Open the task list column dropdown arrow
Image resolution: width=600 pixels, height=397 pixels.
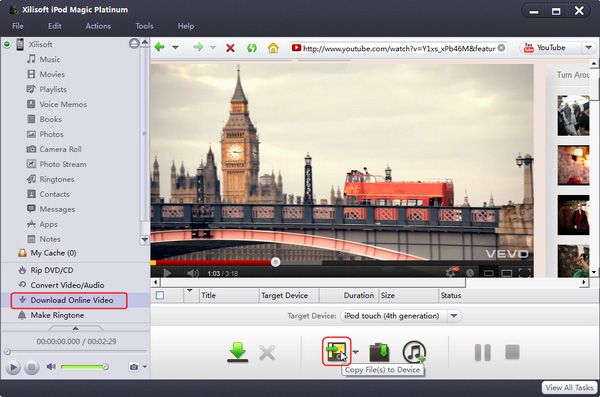coord(189,291)
